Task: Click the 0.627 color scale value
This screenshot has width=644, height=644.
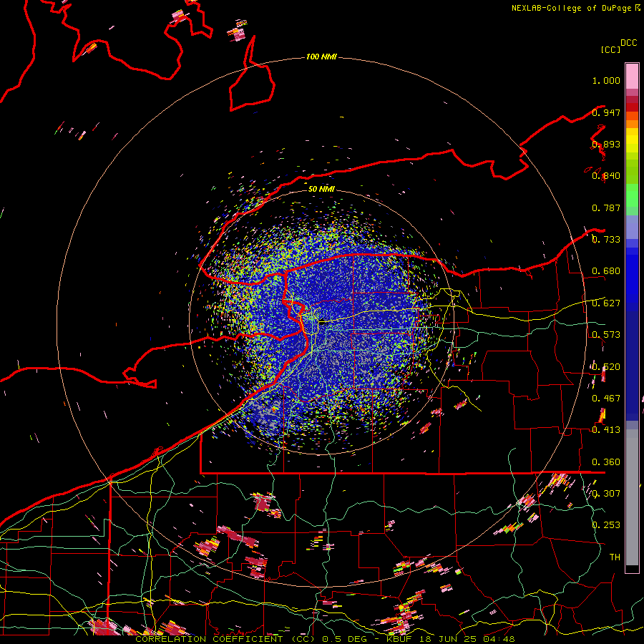Action: (606, 303)
